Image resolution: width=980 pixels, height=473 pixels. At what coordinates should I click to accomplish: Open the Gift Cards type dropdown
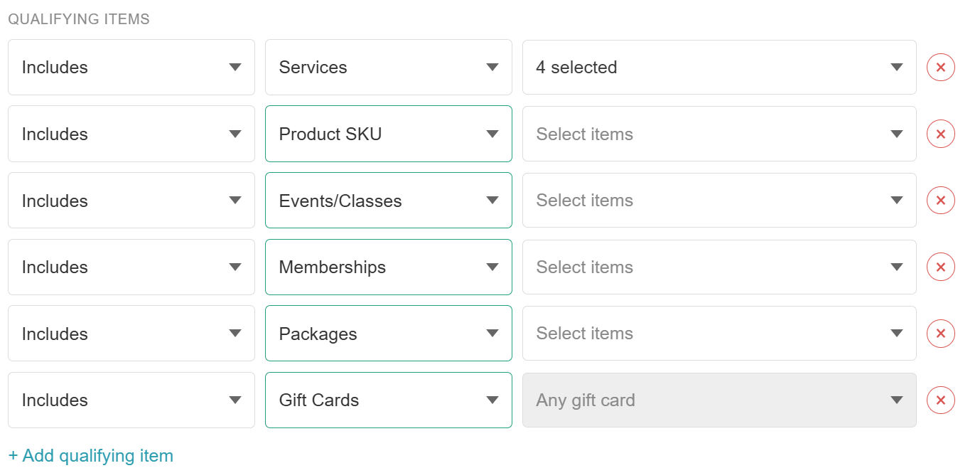tap(389, 400)
